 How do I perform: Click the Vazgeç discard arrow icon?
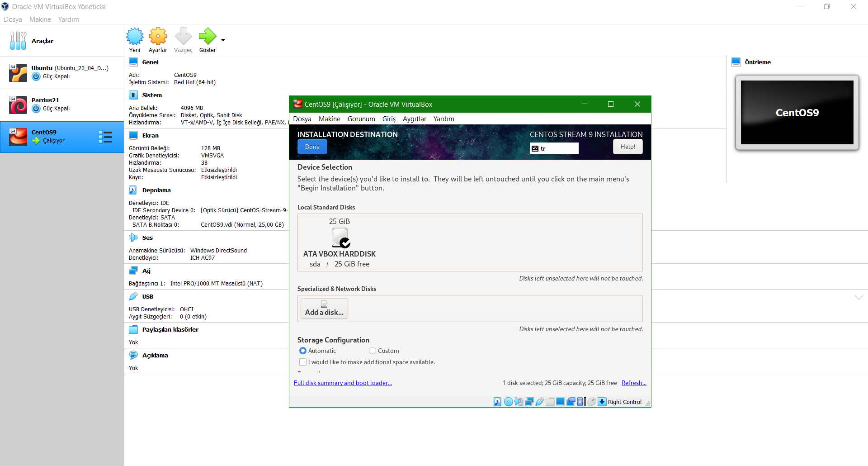click(183, 36)
